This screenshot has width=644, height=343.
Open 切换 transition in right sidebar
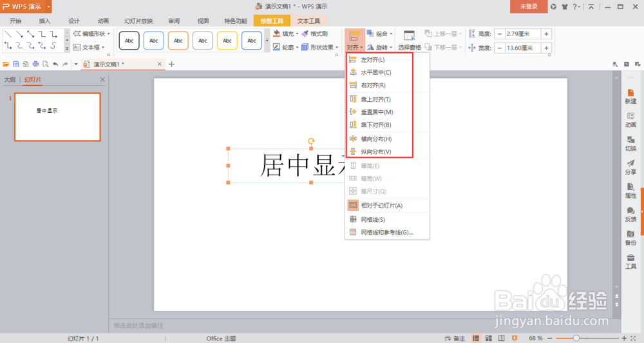[x=630, y=144]
